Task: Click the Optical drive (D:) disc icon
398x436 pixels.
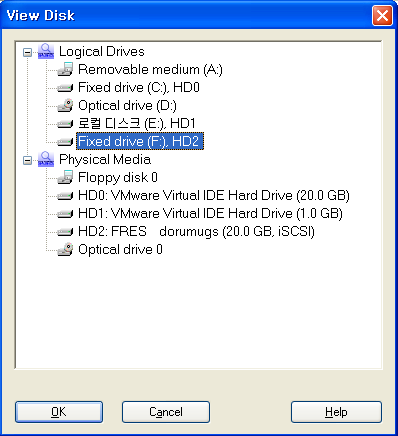Action: (65, 105)
